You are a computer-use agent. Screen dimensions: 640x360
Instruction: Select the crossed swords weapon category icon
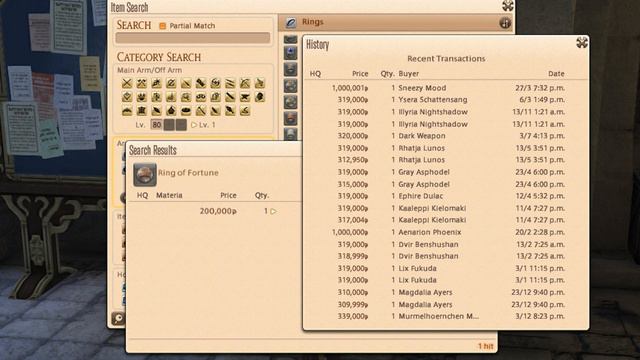pos(127,83)
